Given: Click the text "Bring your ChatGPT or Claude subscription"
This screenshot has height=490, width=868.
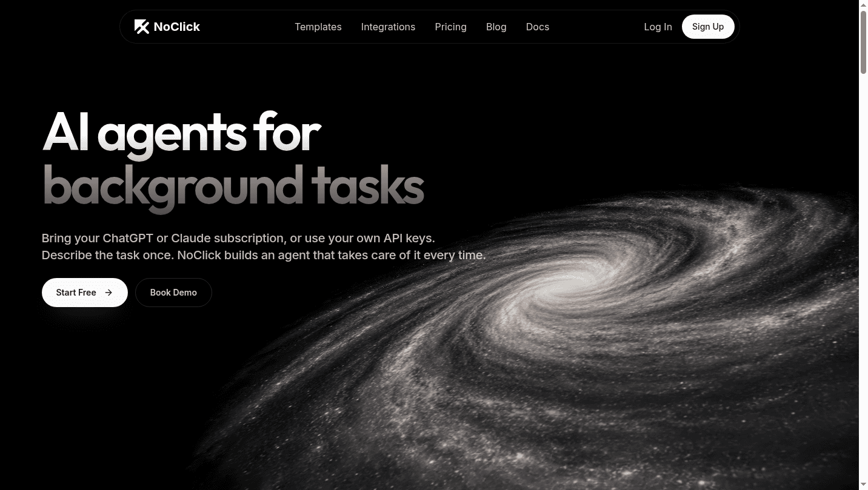Looking at the screenshot, I should (163, 238).
